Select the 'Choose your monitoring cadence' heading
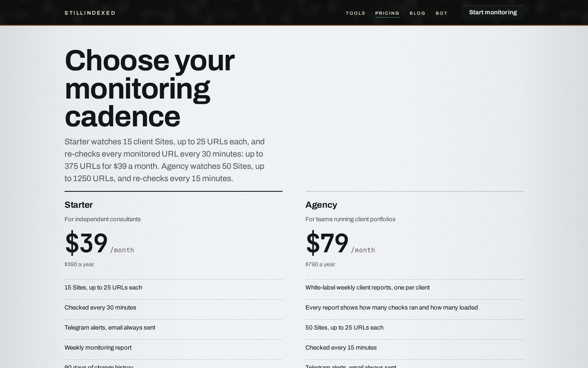Image resolution: width=588 pixels, height=368 pixels. pyautogui.click(x=149, y=88)
